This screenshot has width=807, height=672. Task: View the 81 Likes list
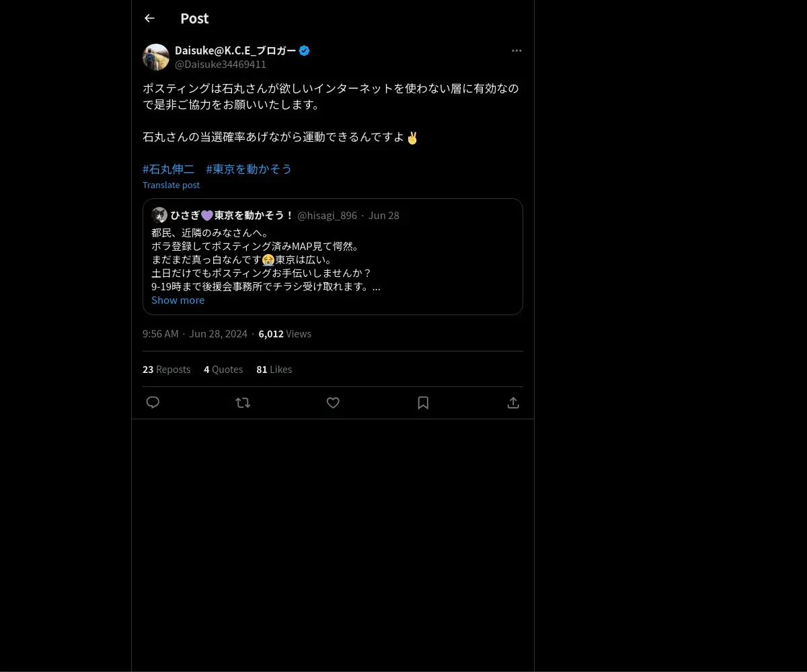274,370
